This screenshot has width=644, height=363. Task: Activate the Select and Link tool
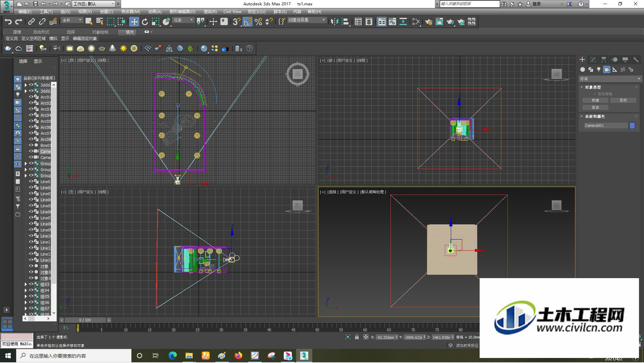[31, 22]
